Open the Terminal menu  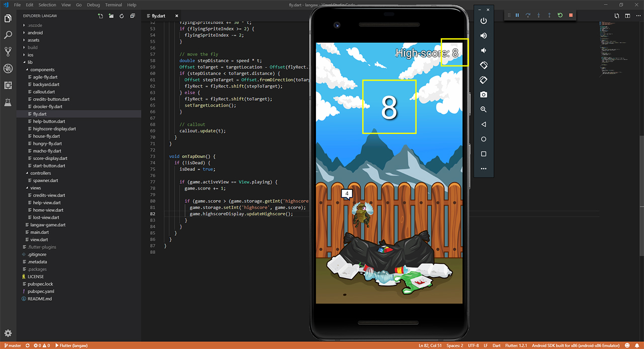[x=113, y=5]
